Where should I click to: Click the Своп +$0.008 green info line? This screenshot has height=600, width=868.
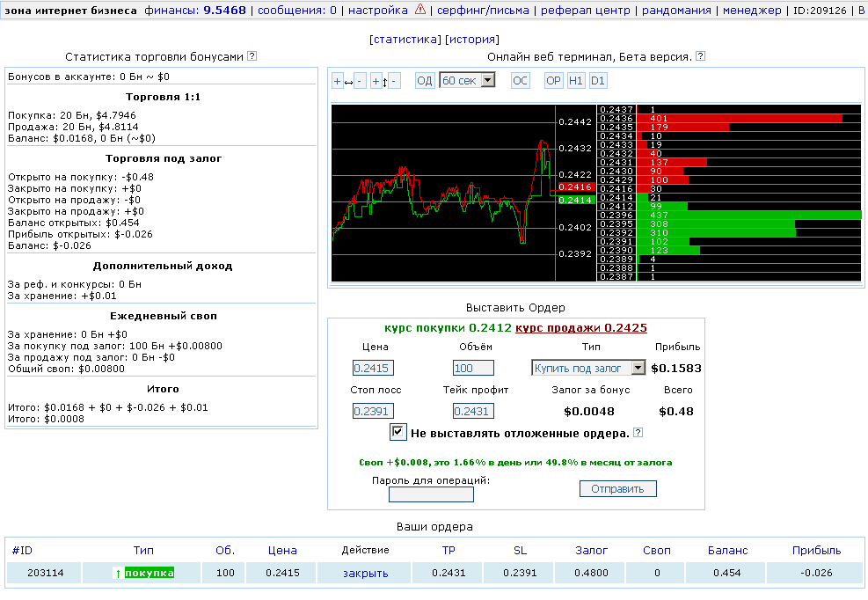tap(515, 462)
